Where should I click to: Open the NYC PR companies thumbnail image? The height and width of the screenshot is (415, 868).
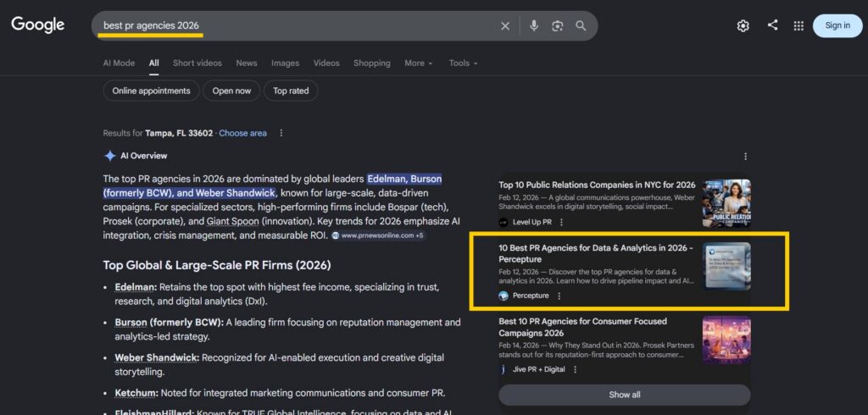(x=726, y=203)
